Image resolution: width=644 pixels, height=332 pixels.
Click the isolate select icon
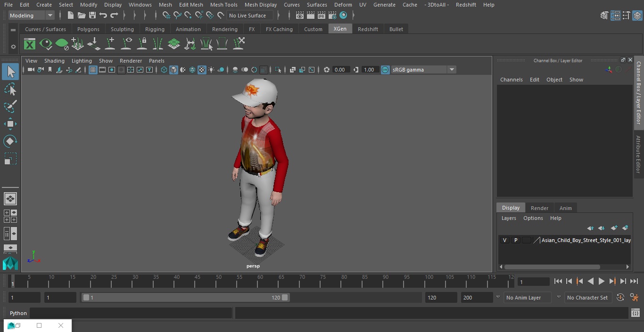pos(278,70)
